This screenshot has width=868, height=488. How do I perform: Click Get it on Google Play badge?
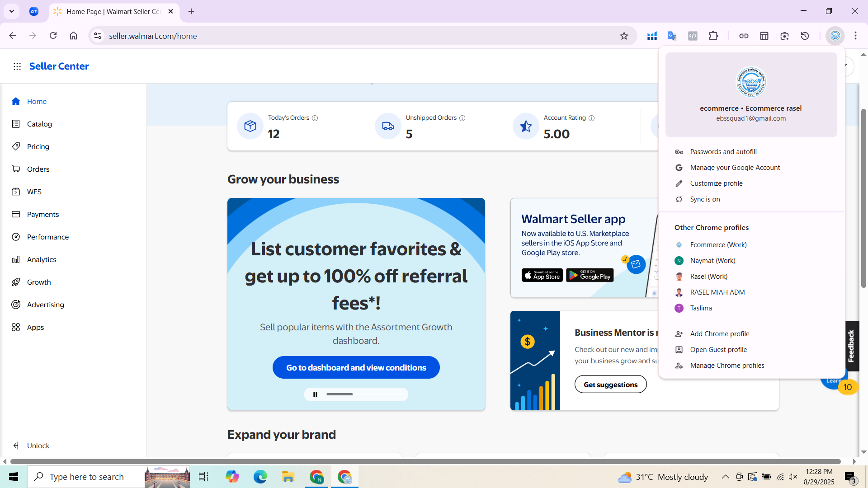pyautogui.click(x=590, y=275)
